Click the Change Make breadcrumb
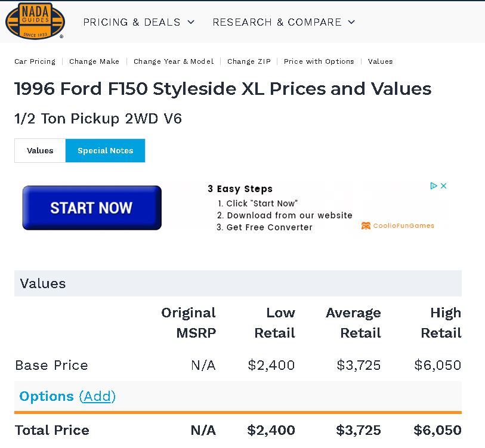 [94, 61]
